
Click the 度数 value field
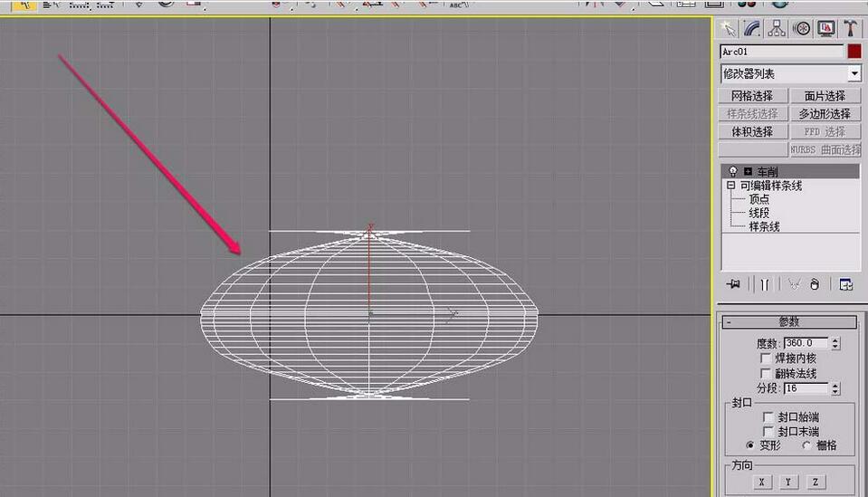(x=806, y=343)
